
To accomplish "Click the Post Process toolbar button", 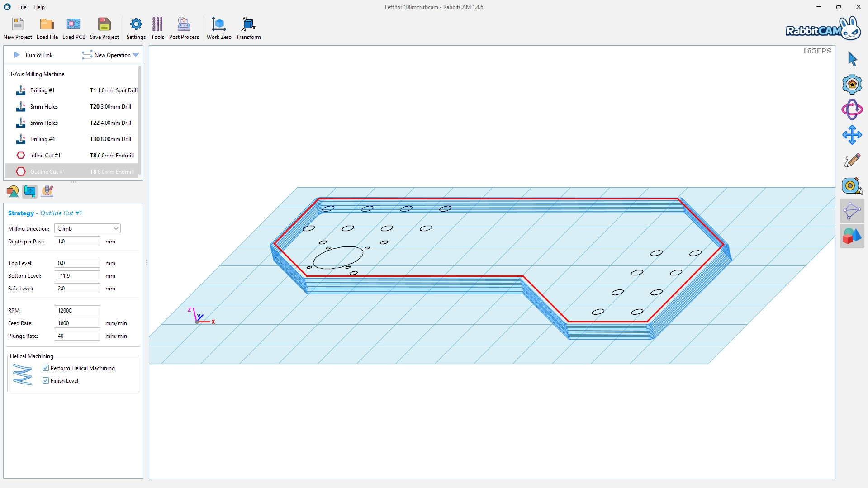I will [184, 28].
